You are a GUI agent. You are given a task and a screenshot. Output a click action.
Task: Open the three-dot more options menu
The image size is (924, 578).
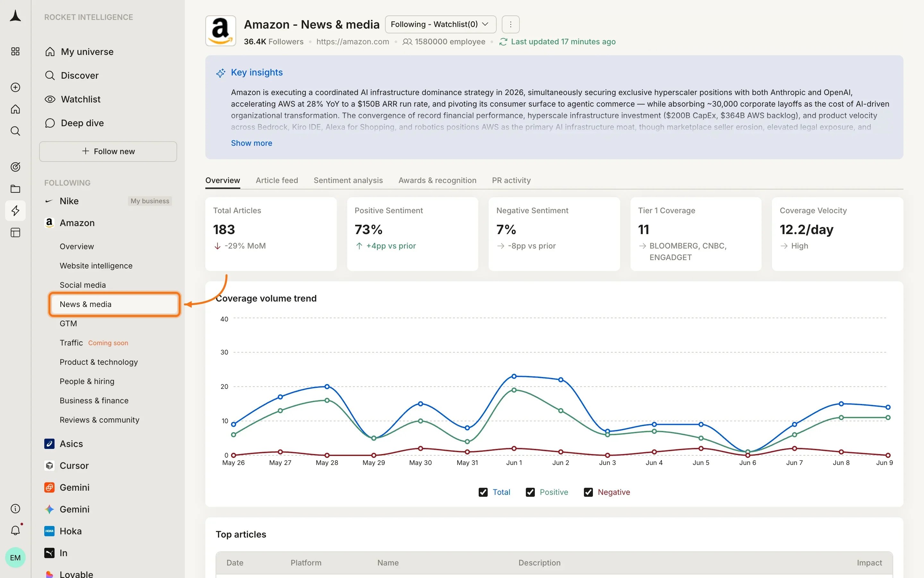(x=510, y=24)
